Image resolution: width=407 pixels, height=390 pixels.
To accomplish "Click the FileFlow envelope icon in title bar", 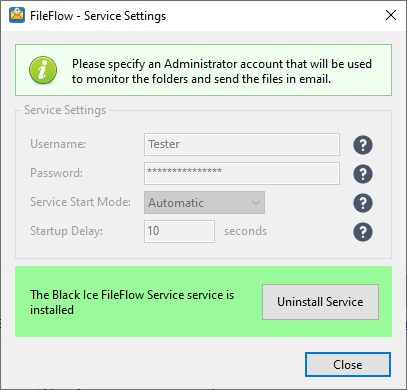I will pos(17,15).
